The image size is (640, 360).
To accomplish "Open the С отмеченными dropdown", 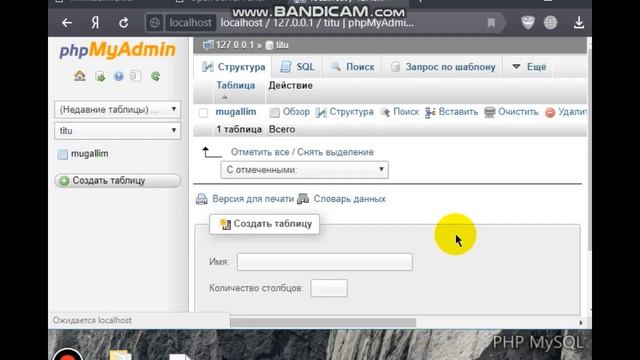I will coord(304,169).
